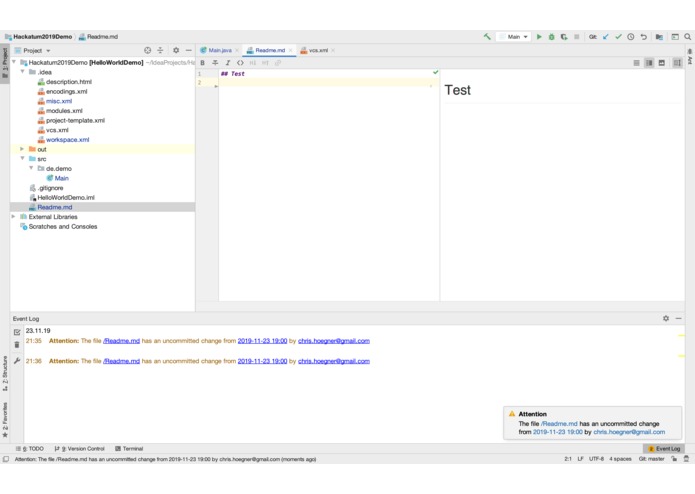Viewport: 695px width, 494px height.
Task: Open Git master branch selector
Action: coord(651,459)
